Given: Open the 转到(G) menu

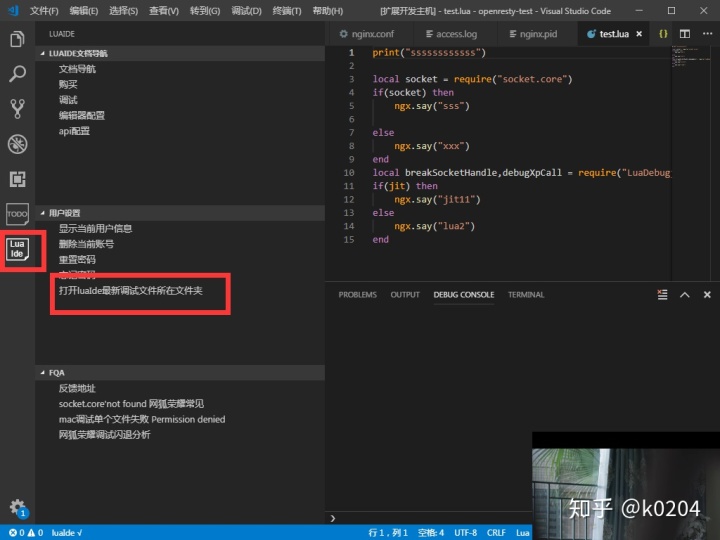Looking at the screenshot, I should [x=205, y=11].
